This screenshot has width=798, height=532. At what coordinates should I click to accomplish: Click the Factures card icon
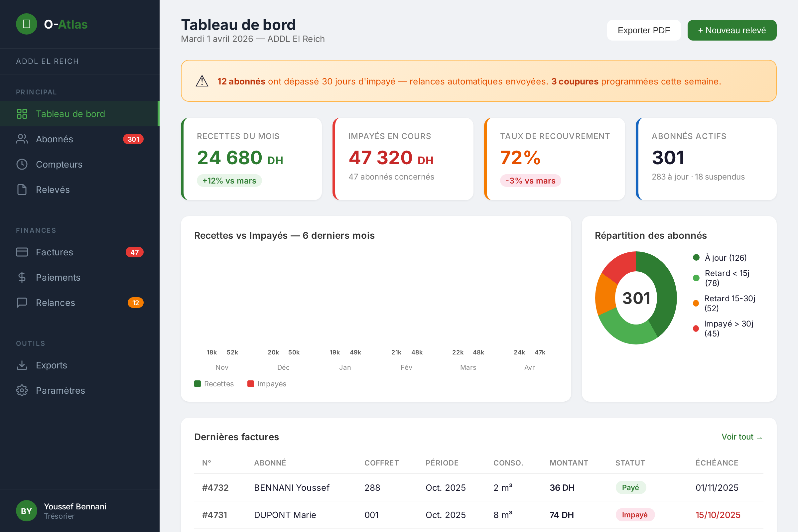click(x=22, y=252)
